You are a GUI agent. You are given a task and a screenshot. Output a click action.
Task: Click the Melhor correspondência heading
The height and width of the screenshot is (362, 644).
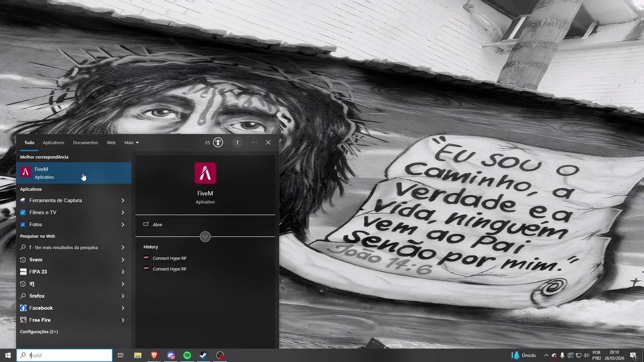tap(44, 157)
